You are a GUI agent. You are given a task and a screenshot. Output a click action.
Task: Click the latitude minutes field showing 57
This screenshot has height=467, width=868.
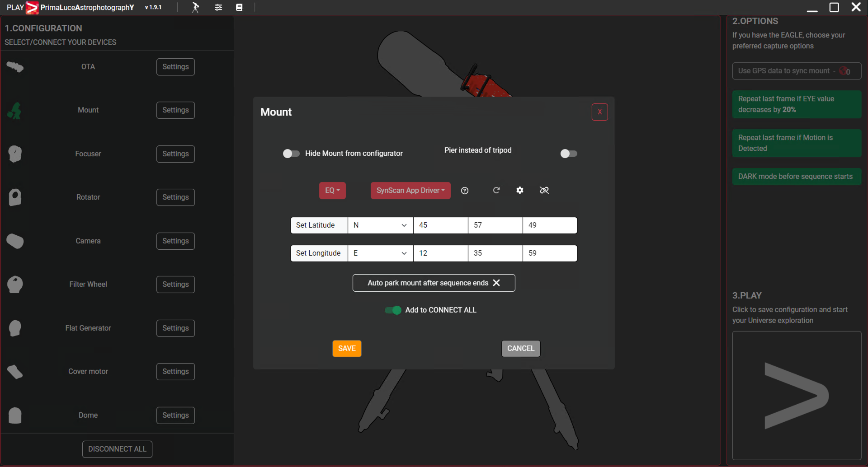(x=495, y=225)
